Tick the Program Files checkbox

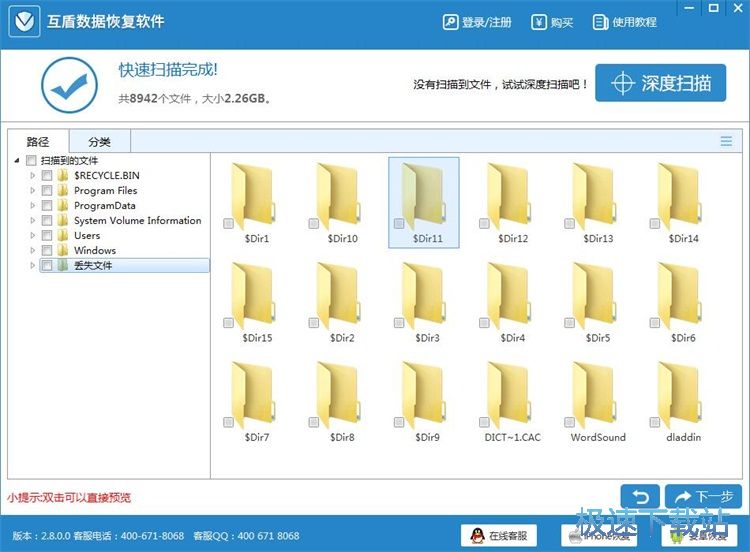tap(47, 190)
